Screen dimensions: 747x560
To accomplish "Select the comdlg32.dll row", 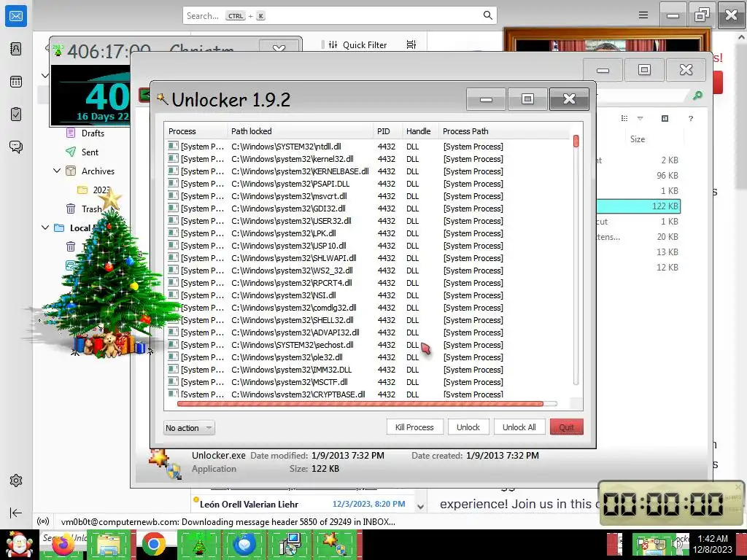I will point(368,308).
